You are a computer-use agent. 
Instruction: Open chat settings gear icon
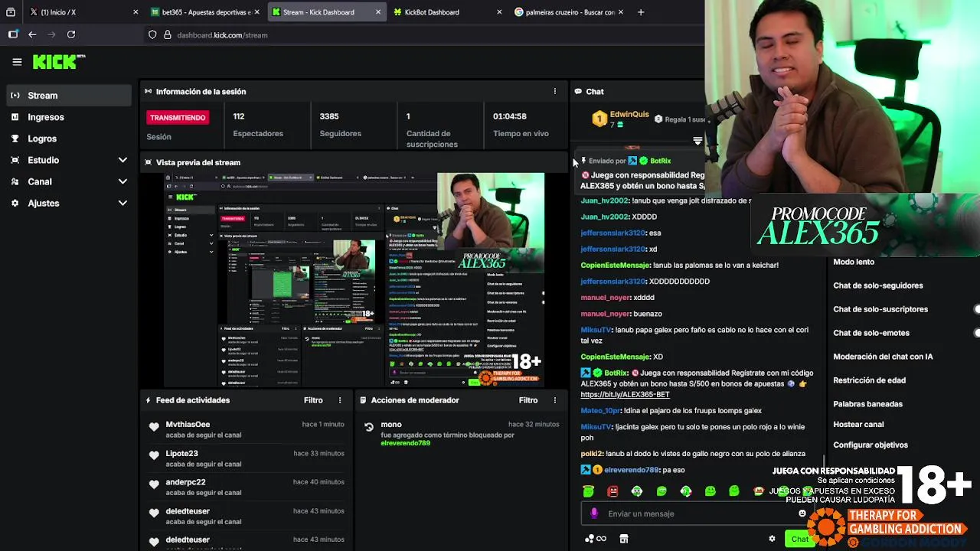tap(772, 539)
